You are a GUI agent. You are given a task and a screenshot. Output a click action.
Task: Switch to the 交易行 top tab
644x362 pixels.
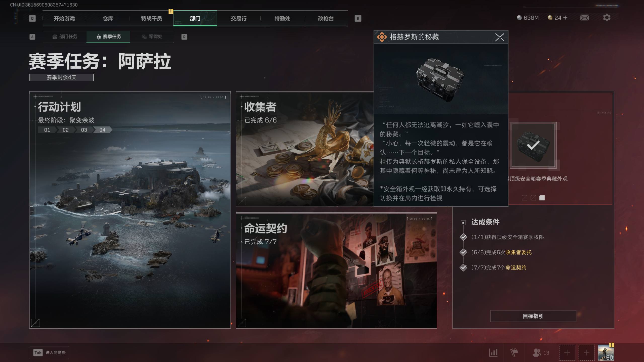[238, 18]
